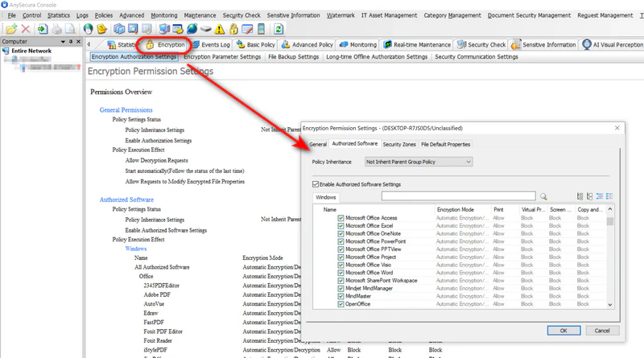Open the Watermark menu
The width and height of the screenshot is (644, 358).
coord(341,15)
